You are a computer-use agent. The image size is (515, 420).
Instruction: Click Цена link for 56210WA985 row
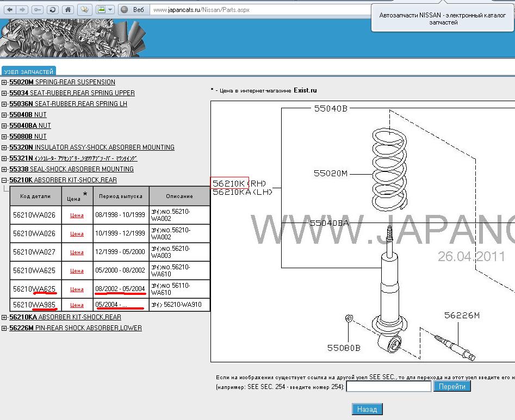[77, 305]
